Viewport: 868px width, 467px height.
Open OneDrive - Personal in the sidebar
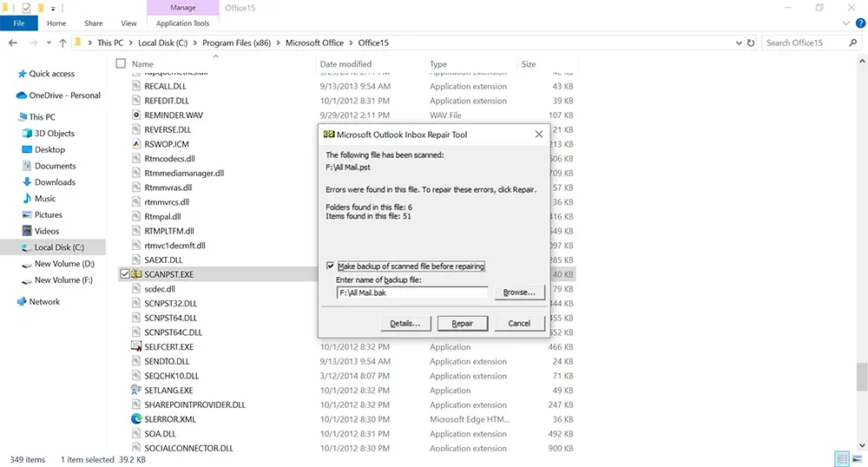pyautogui.click(x=65, y=95)
